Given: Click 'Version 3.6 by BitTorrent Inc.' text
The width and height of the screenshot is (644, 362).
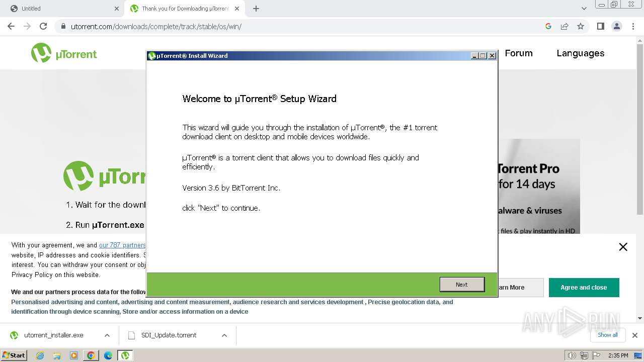Looking at the screenshot, I should 231,188.
